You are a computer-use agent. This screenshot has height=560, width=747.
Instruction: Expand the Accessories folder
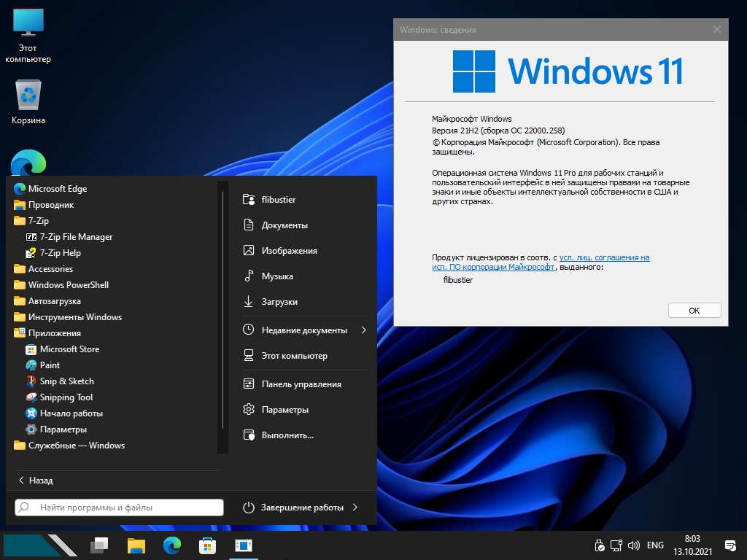pos(50,269)
